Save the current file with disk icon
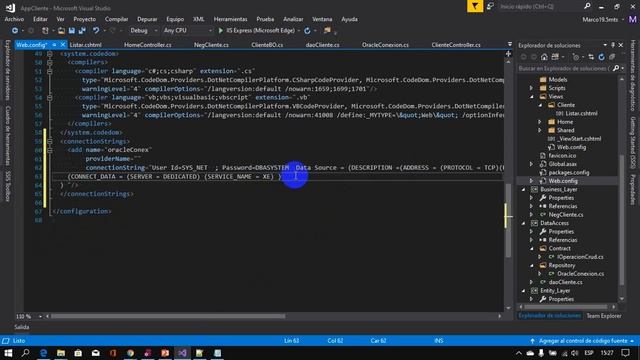 pos(72,31)
